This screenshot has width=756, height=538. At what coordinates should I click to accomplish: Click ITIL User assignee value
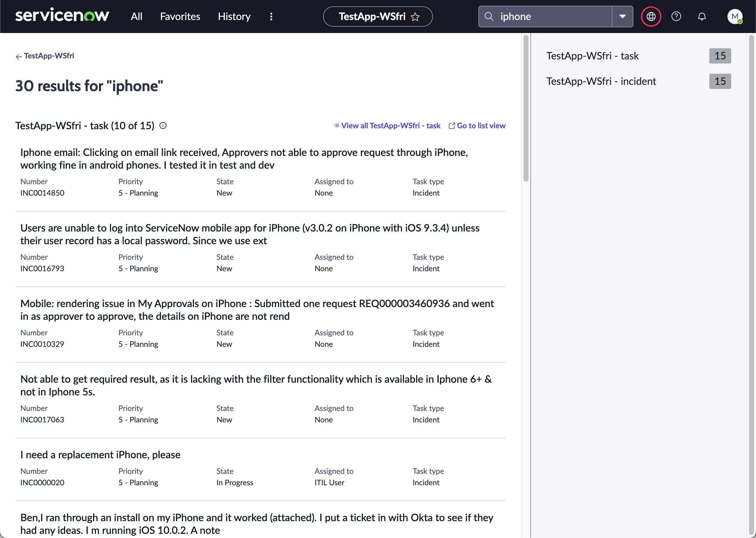coord(329,482)
